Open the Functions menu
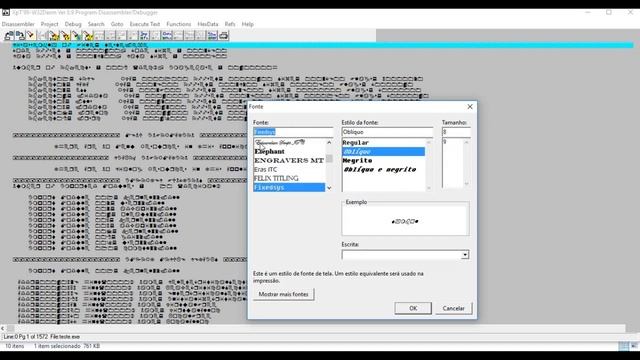Image resolution: width=640 pixels, height=360 pixels. (x=178, y=24)
